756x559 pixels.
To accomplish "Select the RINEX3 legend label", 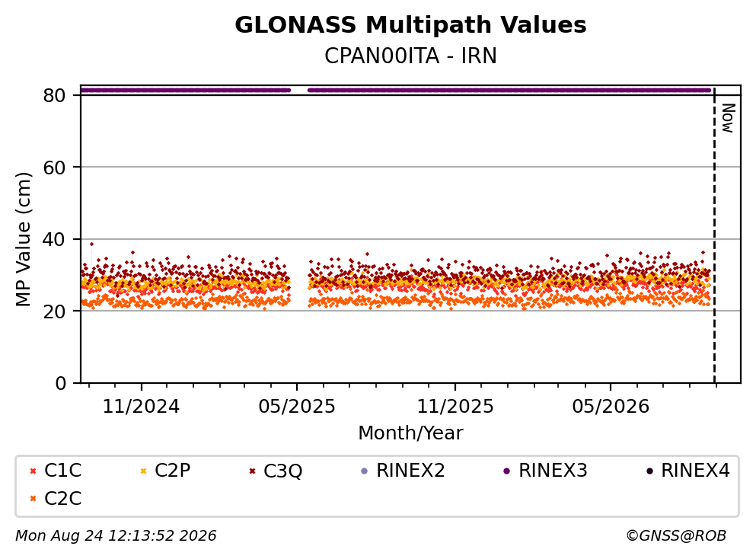I will (x=553, y=471).
